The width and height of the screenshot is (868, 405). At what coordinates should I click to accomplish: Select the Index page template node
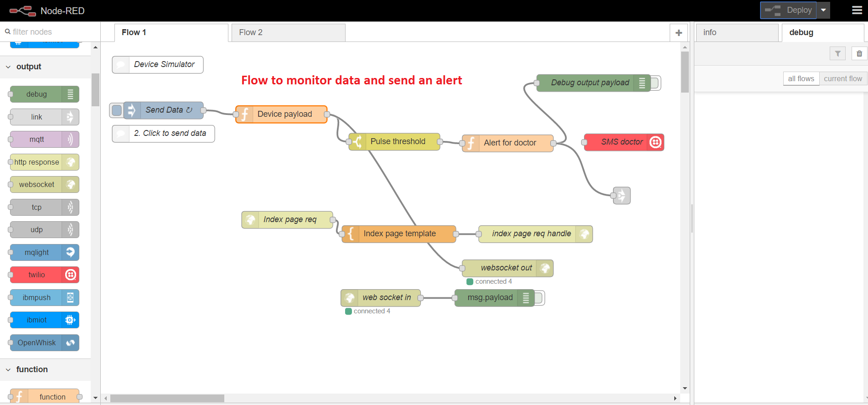pos(399,234)
